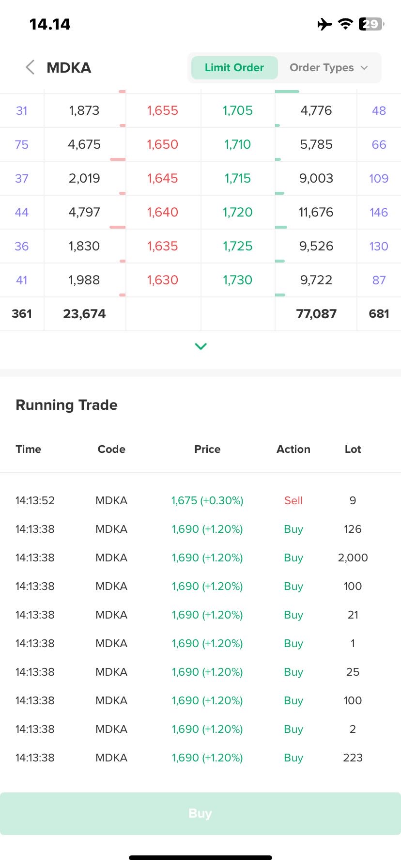The width and height of the screenshot is (401, 868).
Task: Choose bid price 1,630
Action: click(163, 280)
